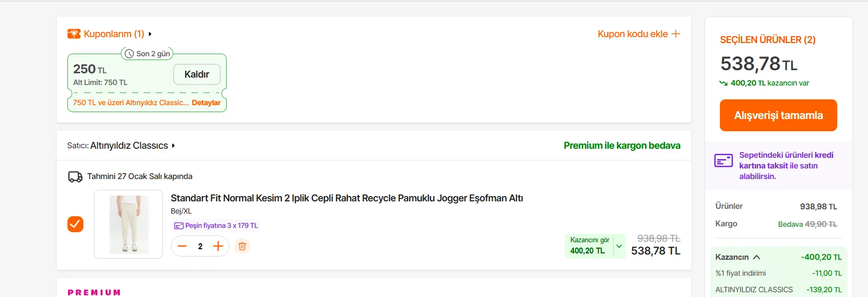Open the Standart Fit Jogger product title
The image size is (868, 297).
[x=347, y=198]
